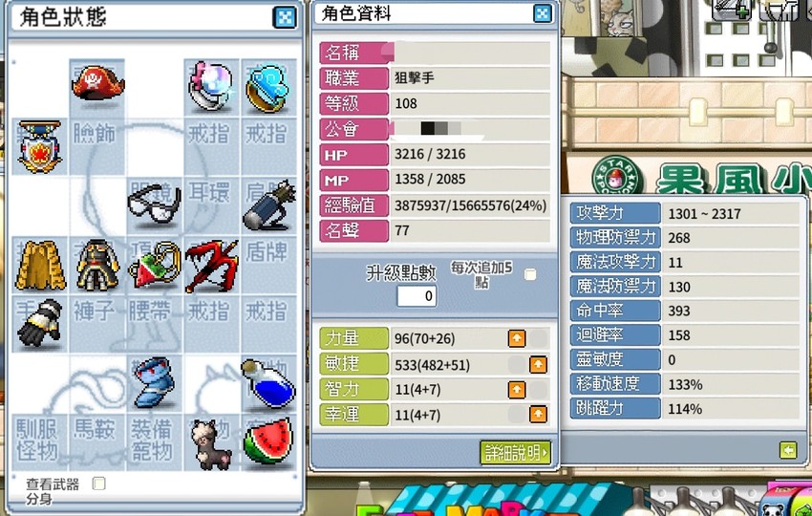Viewport: 812px width, 516px height.
Task: Enable the 查看武器分身 checkbox
Action: click(98, 484)
